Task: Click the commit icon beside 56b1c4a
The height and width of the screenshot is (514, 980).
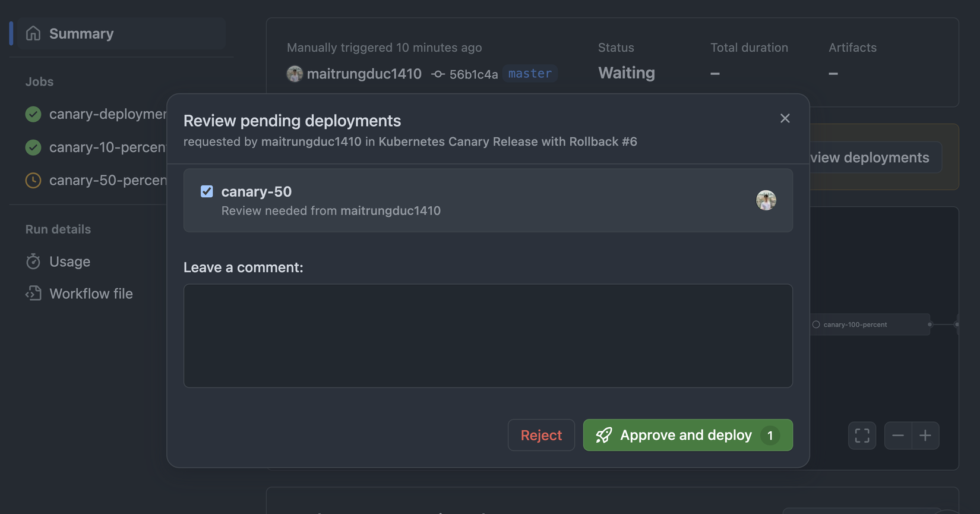Action: pos(438,74)
